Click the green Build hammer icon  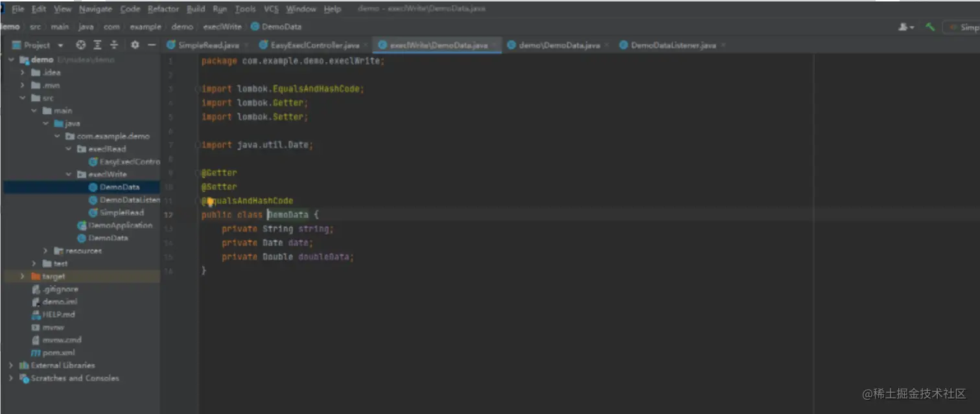click(x=930, y=27)
